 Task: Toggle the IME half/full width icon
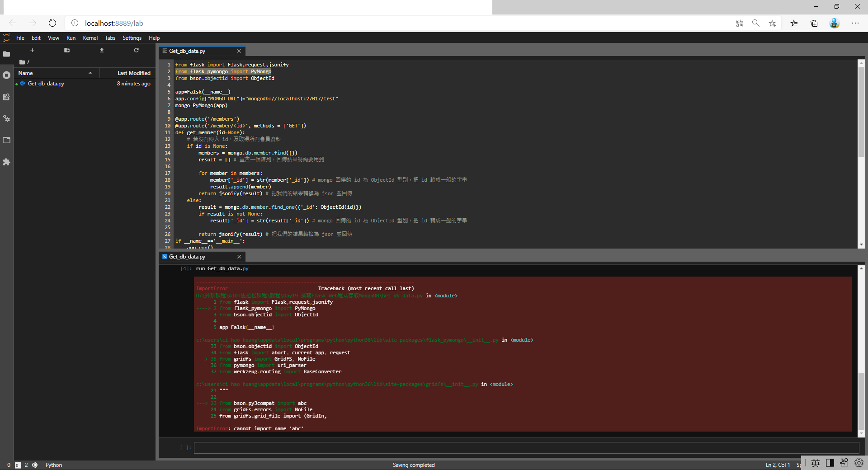(830, 463)
